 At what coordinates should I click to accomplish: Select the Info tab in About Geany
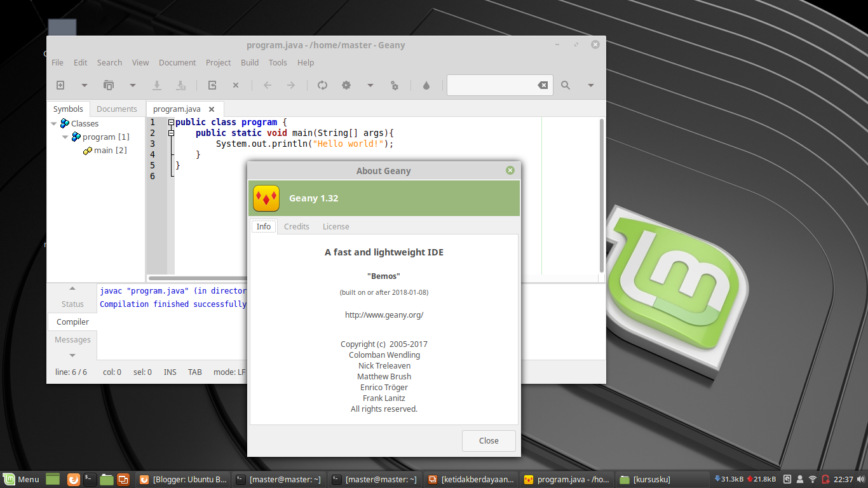(x=264, y=226)
